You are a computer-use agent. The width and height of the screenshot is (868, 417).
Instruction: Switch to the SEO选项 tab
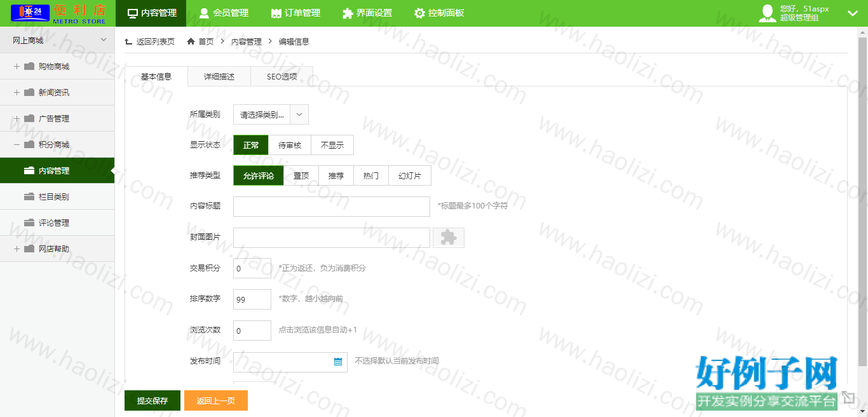pyautogui.click(x=281, y=76)
